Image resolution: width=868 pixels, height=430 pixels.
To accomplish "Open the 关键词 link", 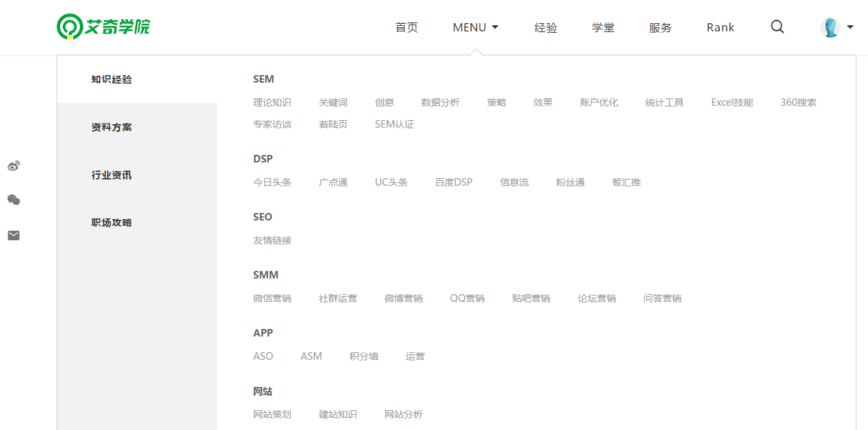I will [333, 102].
